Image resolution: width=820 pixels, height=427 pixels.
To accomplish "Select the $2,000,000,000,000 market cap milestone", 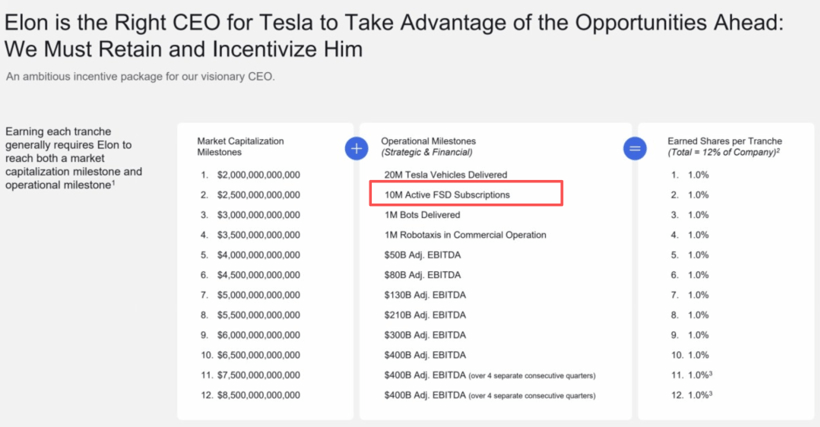I will [x=257, y=175].
